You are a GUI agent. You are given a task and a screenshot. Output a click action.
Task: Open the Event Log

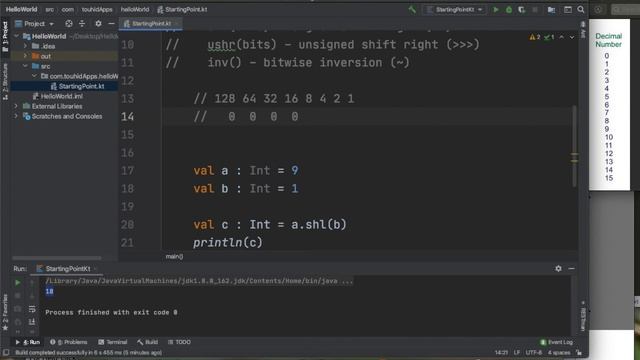click(x=556, y=342)
